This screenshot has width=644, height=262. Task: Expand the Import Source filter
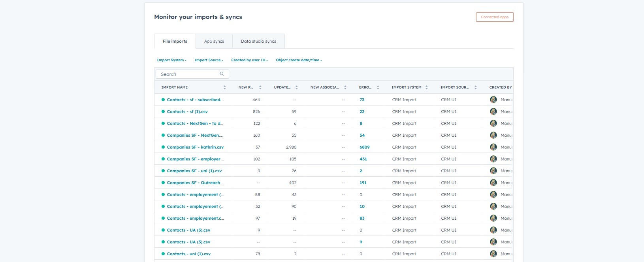tap(209, 60)
